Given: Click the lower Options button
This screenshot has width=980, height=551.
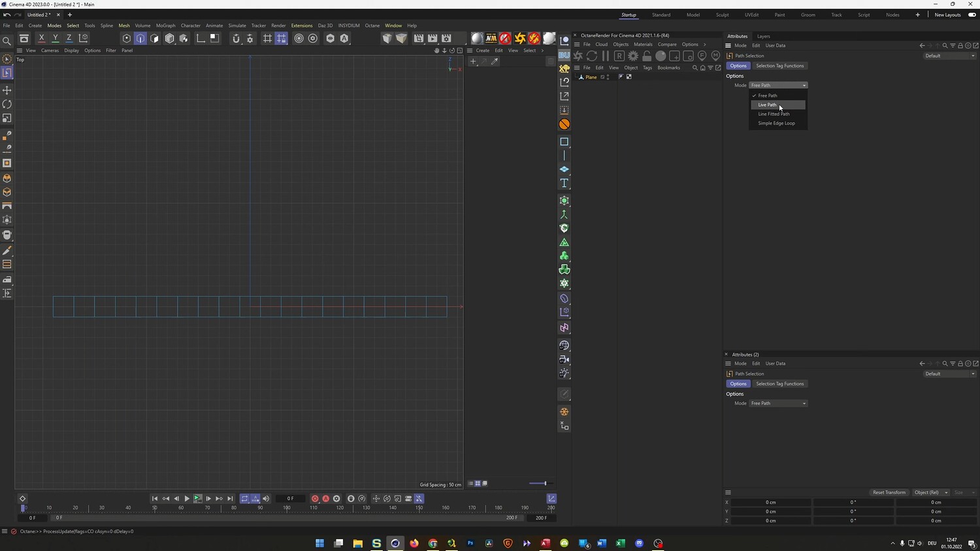Looking at the screenshot, I should pos(738,384).
